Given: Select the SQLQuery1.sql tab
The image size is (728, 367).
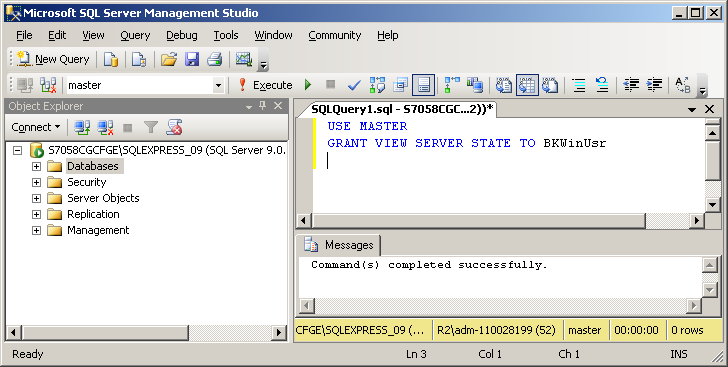Looking at the screenshot, I should pos(402,110).
